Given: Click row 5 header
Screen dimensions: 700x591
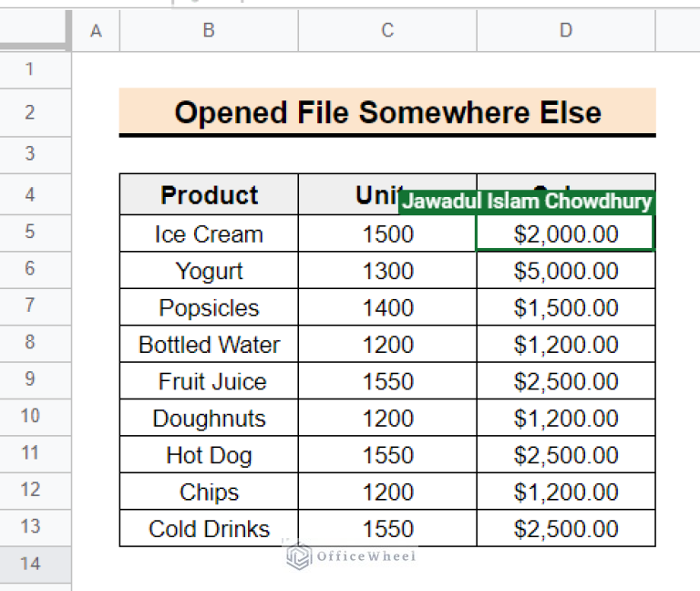Looking at the screenshot, I should point(30,232).
